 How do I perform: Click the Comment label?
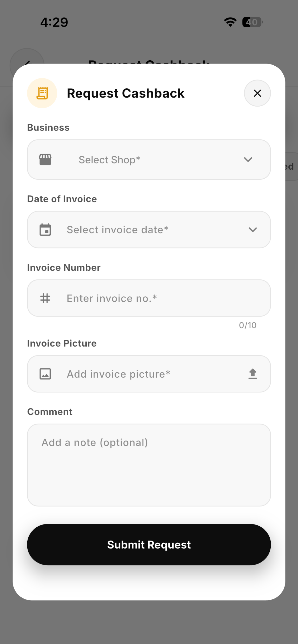pos(50,412)
